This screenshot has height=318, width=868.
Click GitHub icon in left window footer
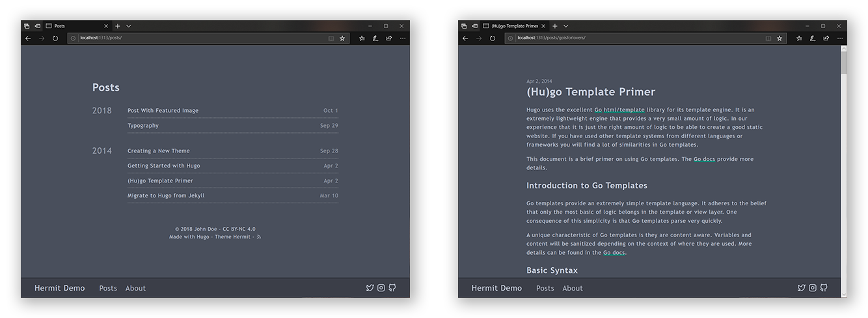point(392,288)
